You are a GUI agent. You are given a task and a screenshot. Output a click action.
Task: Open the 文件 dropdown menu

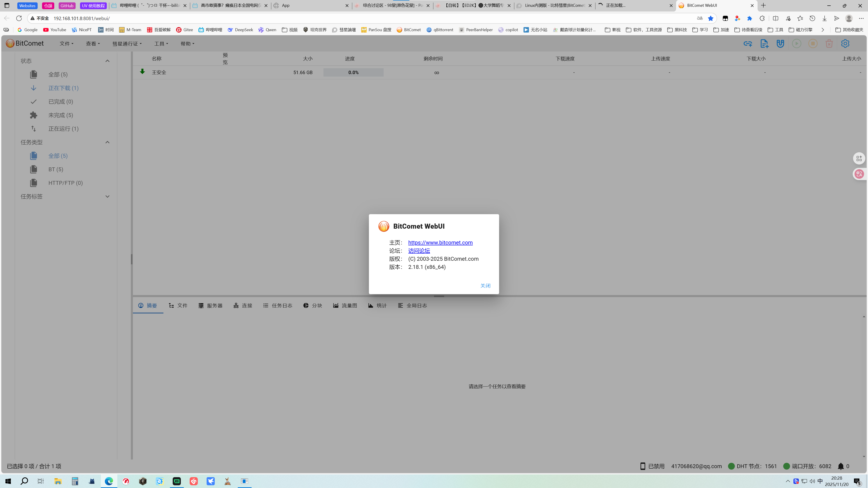point(66,44)
